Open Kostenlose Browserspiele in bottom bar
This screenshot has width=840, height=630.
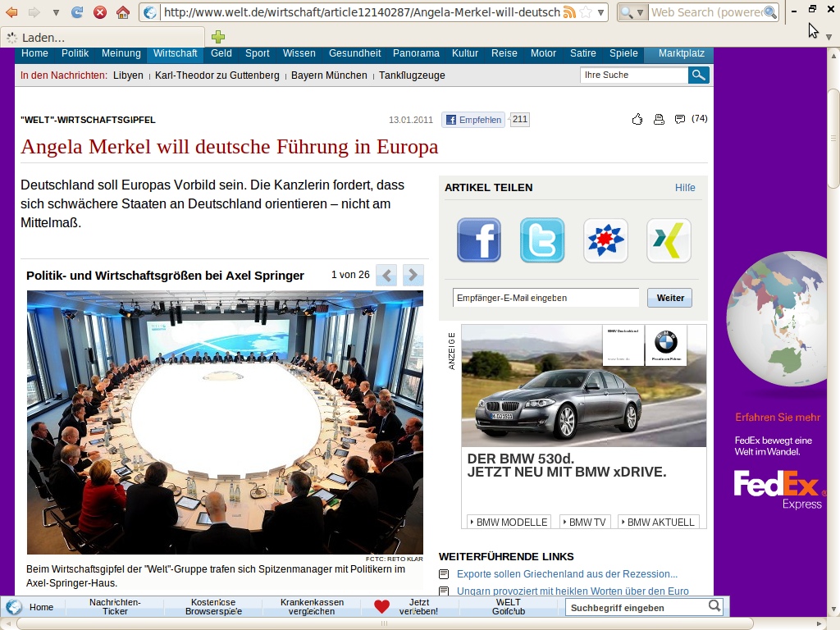coord(213,607)
